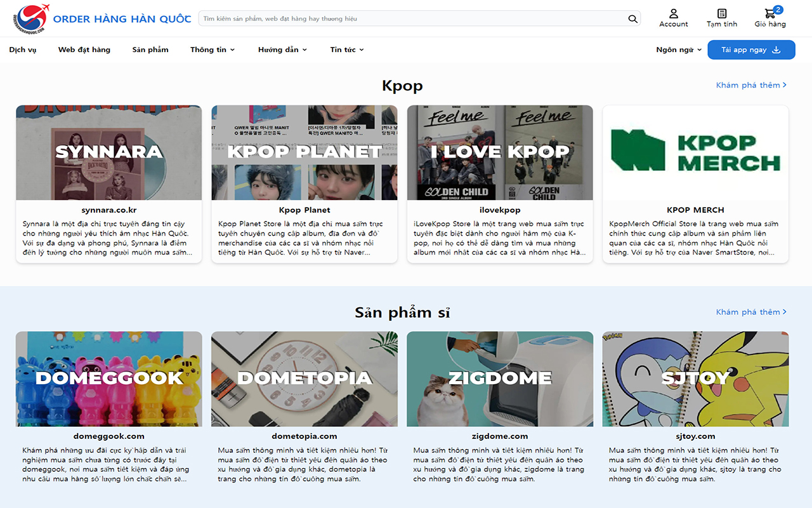Screen dimensions: 812x508
Task: Open the Ngôn ngữ language selector
Action: (679, 50)
